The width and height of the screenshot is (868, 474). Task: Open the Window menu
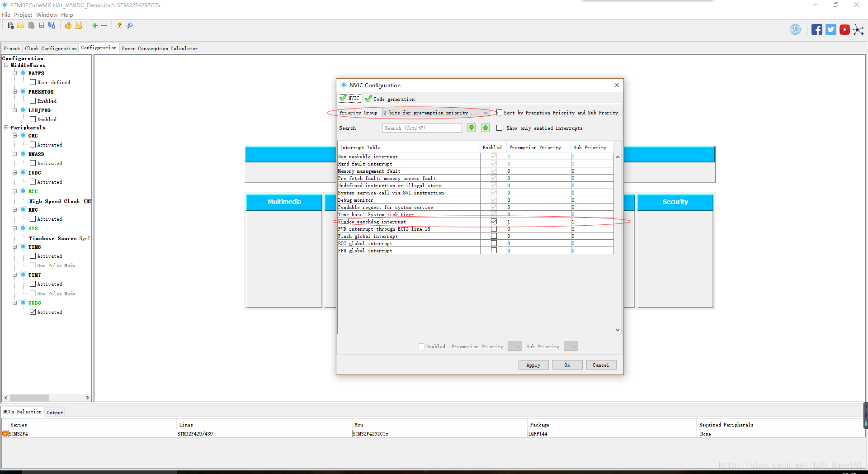tap(47, 15)
